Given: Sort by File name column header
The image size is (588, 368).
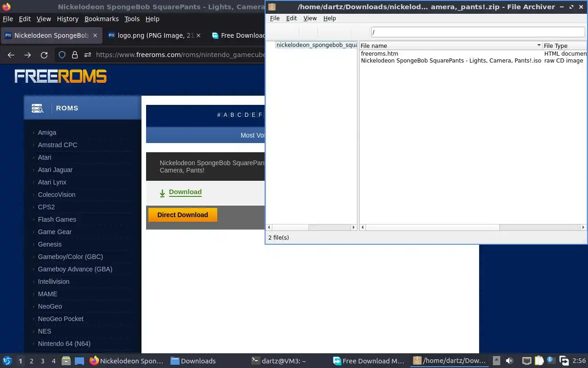Looking at the screenshot, I should (x=450, y=46).
